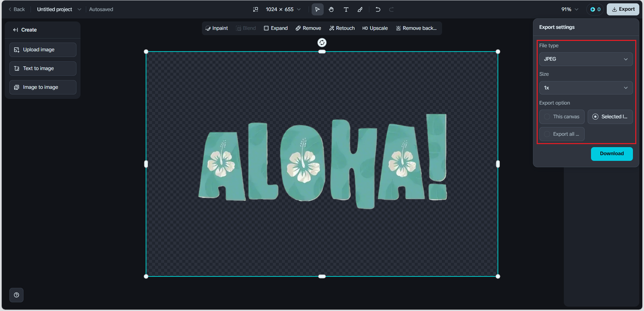
Task: Choose Remove background tool
Action: click(416, 28)
